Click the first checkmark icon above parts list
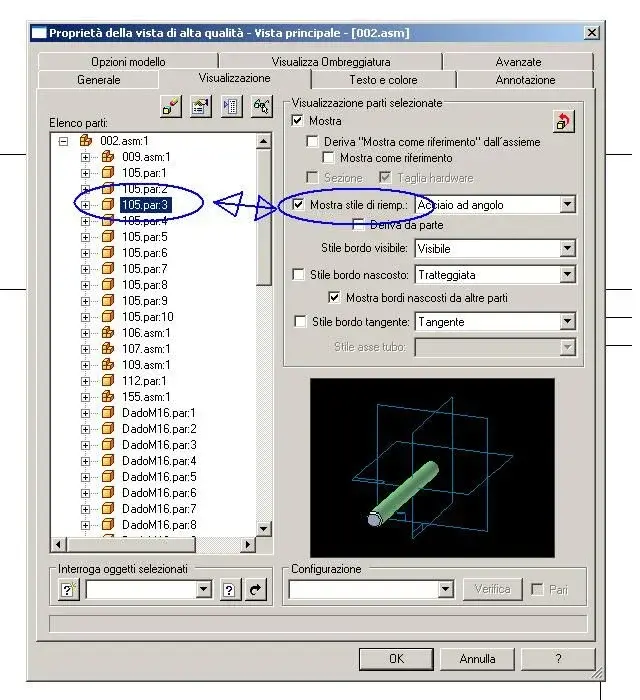This screenshot has width=640, height=700. pyautogui.click(x=171, y=108)
